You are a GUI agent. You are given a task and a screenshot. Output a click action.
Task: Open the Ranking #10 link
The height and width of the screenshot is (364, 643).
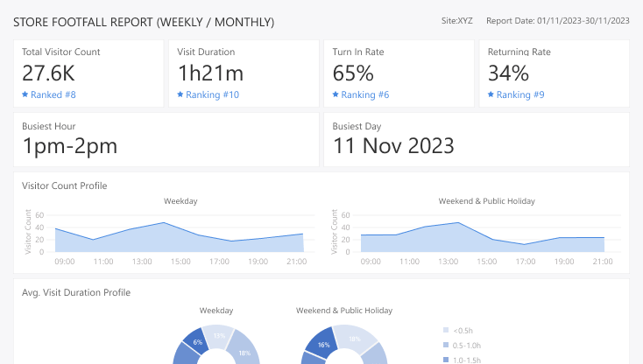point(212,94)
